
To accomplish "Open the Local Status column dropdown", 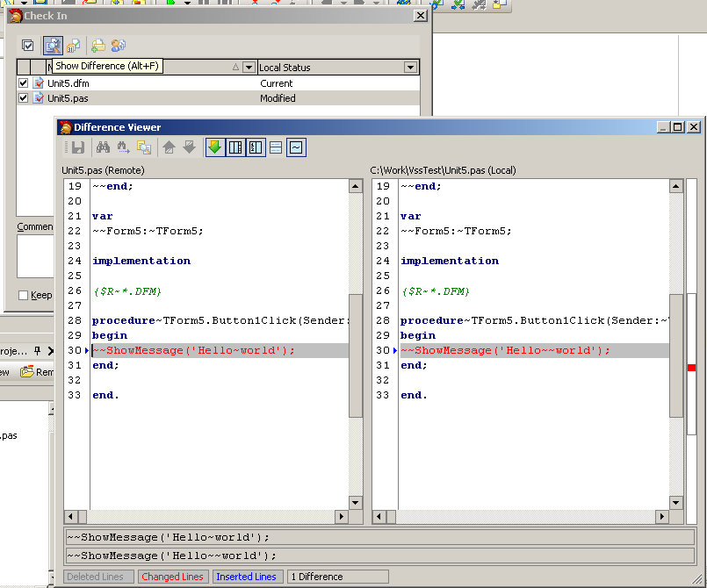I will point(410,68).
